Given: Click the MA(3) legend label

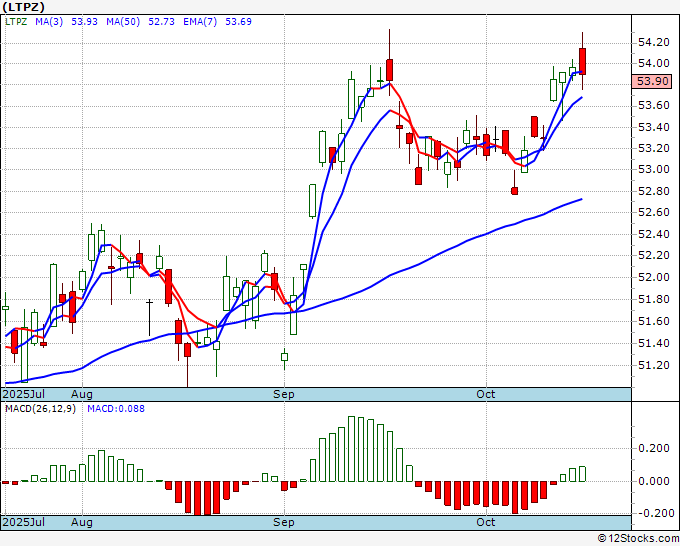Looking at the screenshot, I should pyautogui.click(x=49, y=22).
